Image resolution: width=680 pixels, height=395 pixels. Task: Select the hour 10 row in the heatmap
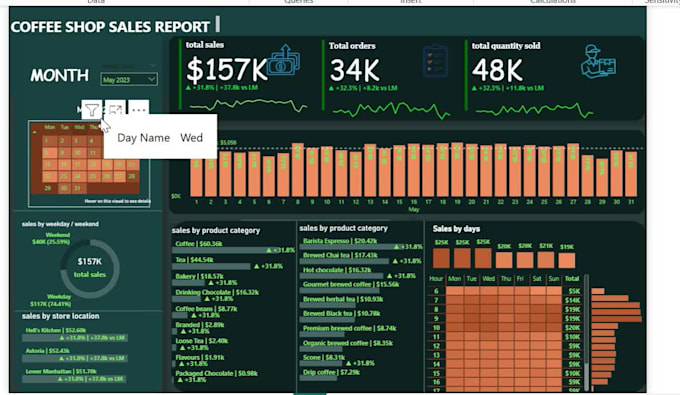(504, 327)
